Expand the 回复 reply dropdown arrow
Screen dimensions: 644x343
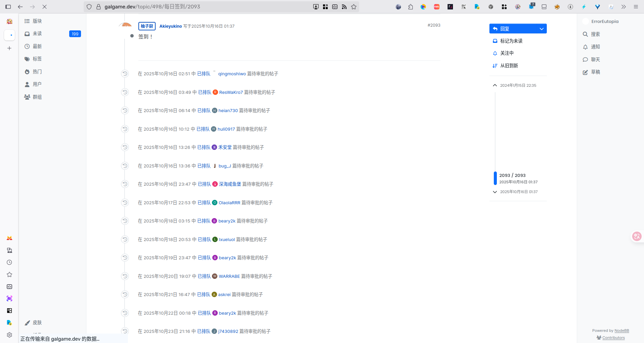541,29
